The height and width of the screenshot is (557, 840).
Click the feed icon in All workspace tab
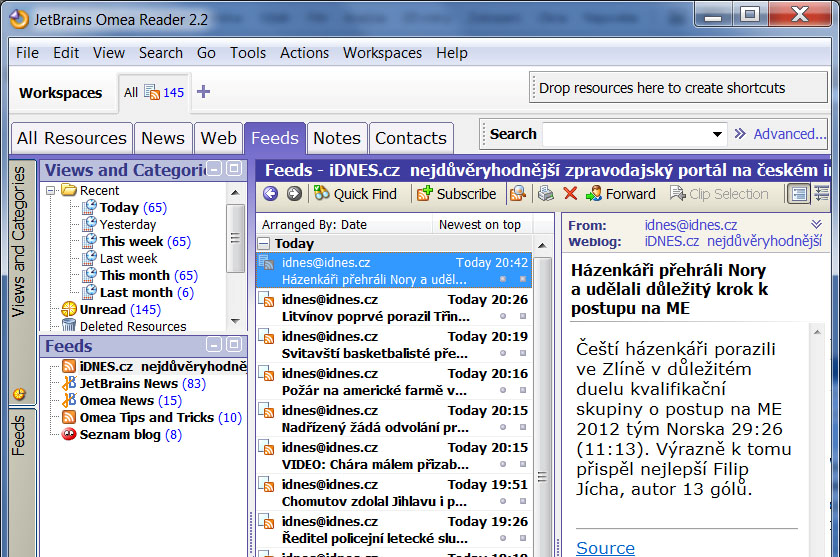(152, 92)
